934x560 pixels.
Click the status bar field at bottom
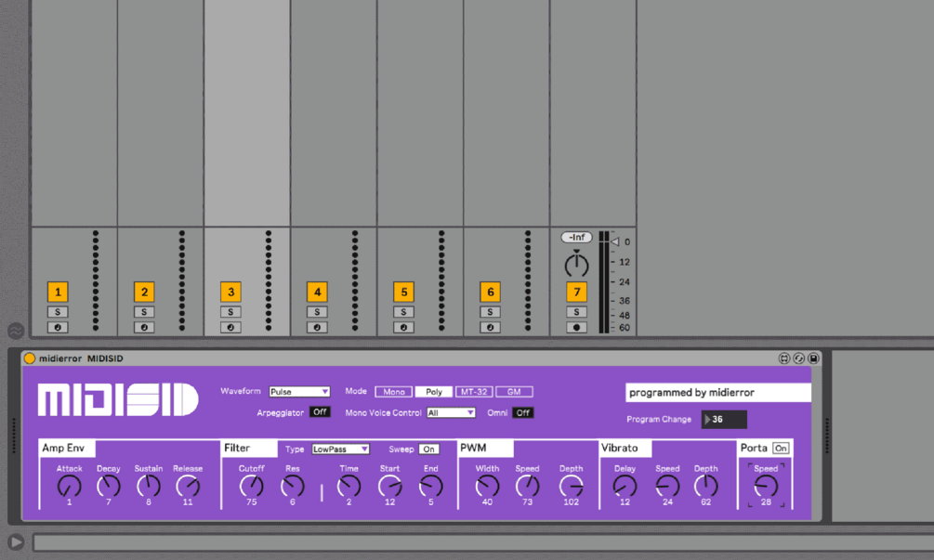point(483,542)
